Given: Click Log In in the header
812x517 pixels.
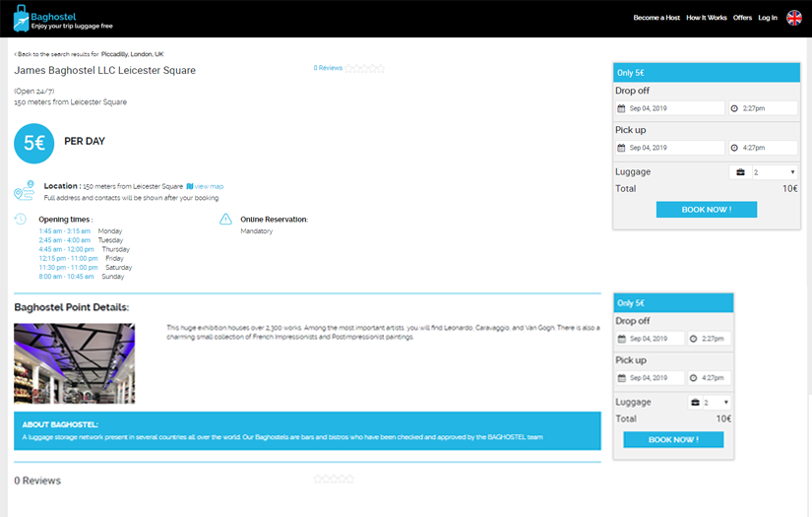Looking at the screenshot, I should coord(768,18).
